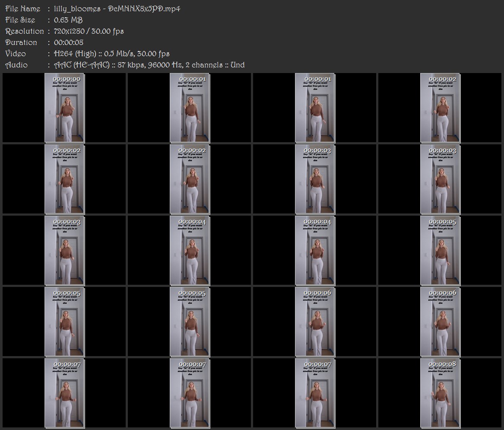Click the file size value '0.63 MB'
Image resolution: width=504 pixels, height=430 pixels.
[x=68, y=20]
